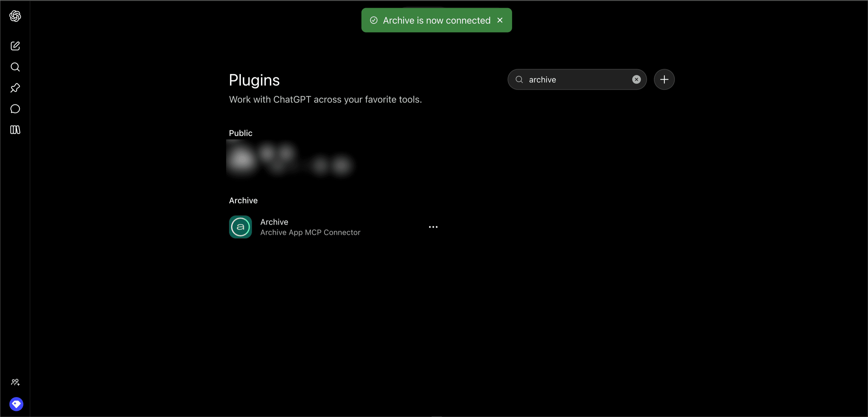The width and height of the screenshot is (868, 417).
Task: Click the invite team members icon
Action: 15,382
